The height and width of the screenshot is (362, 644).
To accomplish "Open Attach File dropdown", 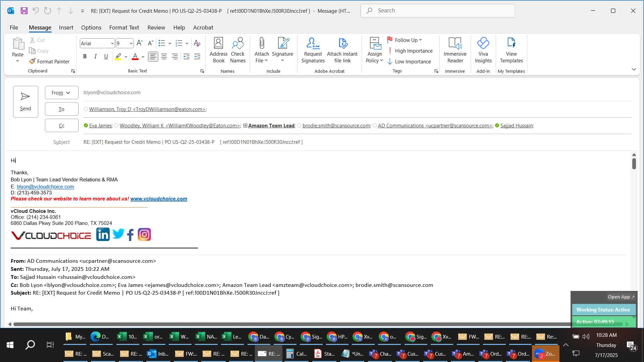I will pyautogui.click(x=262, y=57).
